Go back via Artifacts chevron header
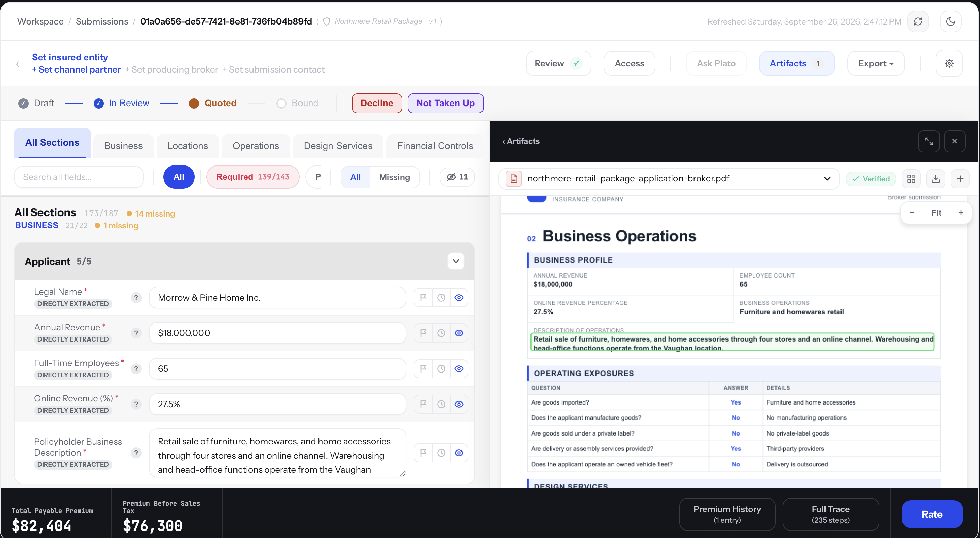The height and width of the screenshot is (538, 980). click(521, 141)
